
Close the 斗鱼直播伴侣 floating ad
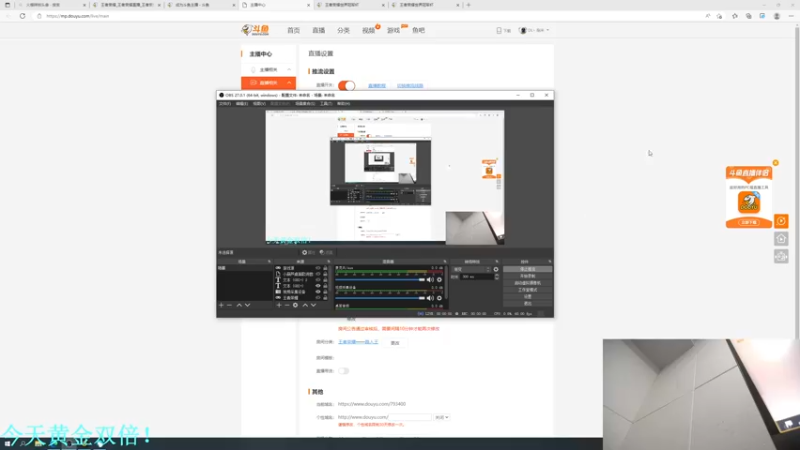[x=776, y=163]
